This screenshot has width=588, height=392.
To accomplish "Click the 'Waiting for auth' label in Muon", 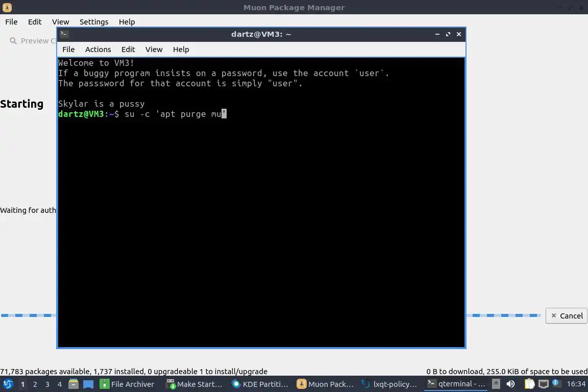I will 28,210.
